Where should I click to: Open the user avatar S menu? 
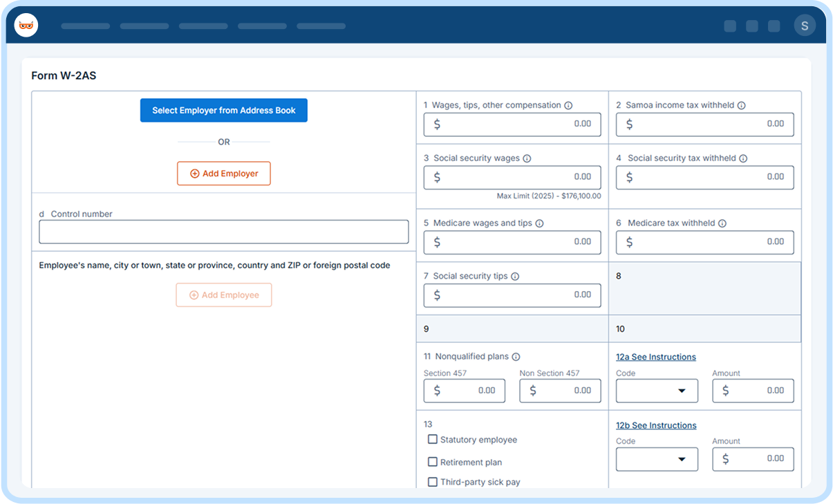[805, 26]
